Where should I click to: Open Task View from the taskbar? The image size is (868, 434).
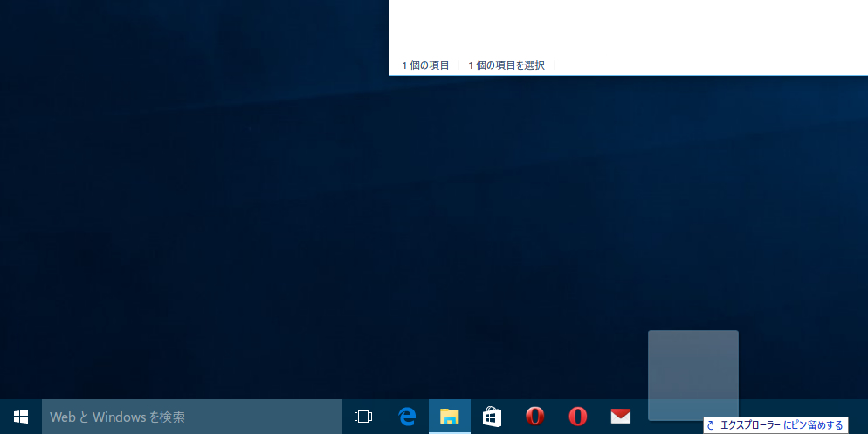[363, 417]
